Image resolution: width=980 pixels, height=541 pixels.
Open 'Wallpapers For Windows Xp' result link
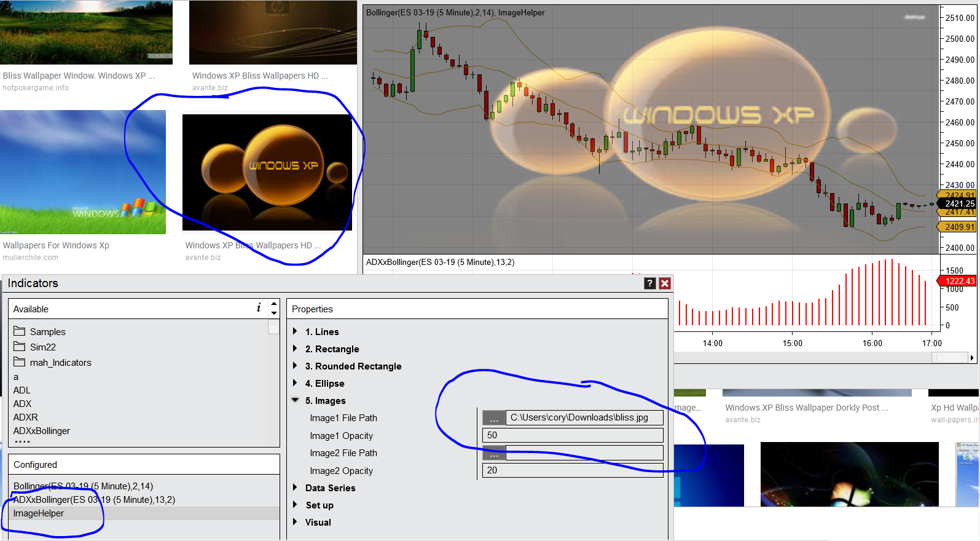point(56,245)
